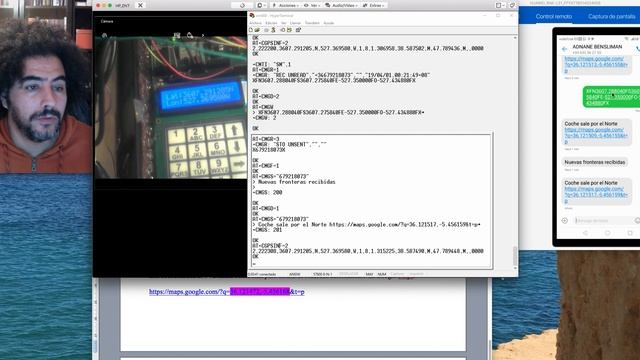This screenshot has height=360, width=640.
Task: Open the Llamar menu in HyperTerminal
Action: (x=295, y=23)
